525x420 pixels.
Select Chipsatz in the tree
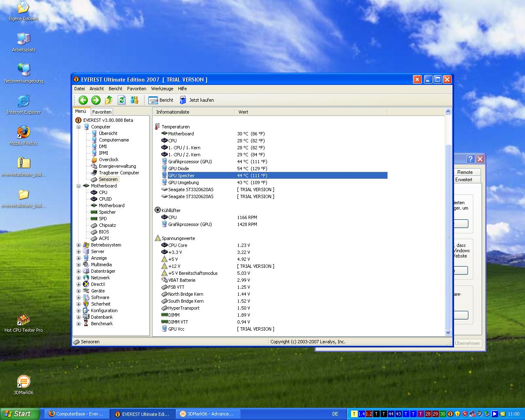(107, 225)
